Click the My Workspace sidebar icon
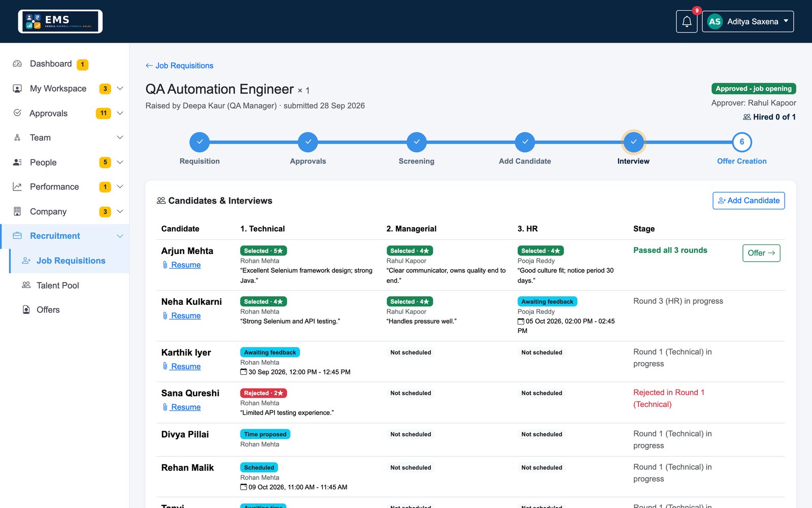The height and width of the screenshot is (508, 812). tap(17, 88)
